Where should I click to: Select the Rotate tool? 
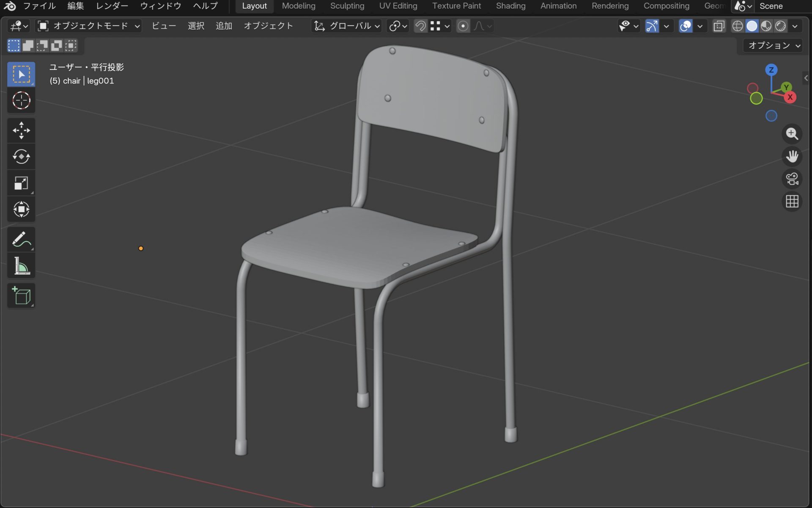coord(21,157)
